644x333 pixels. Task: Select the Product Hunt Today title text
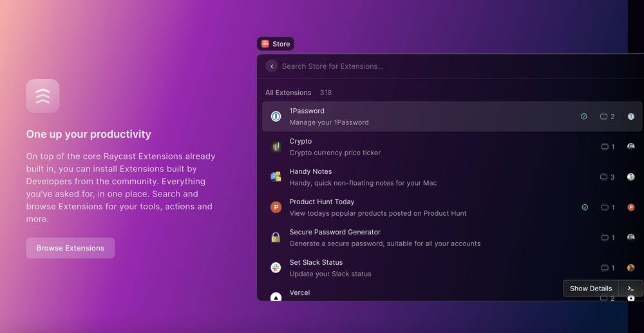tap(322, 202)
